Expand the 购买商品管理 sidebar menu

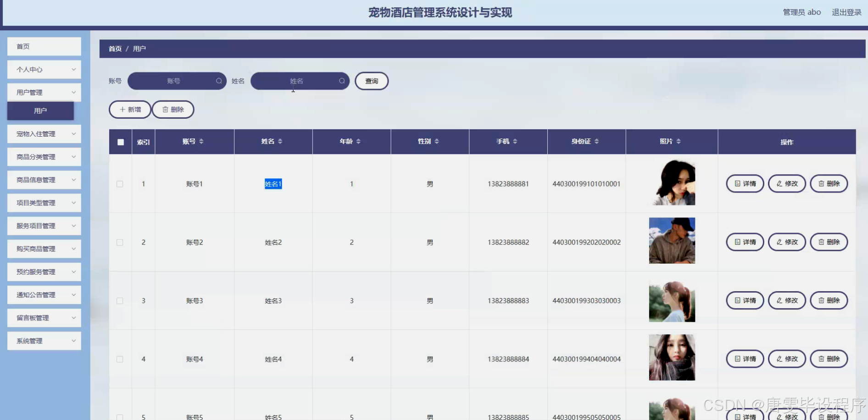click(x=44, y=249)
